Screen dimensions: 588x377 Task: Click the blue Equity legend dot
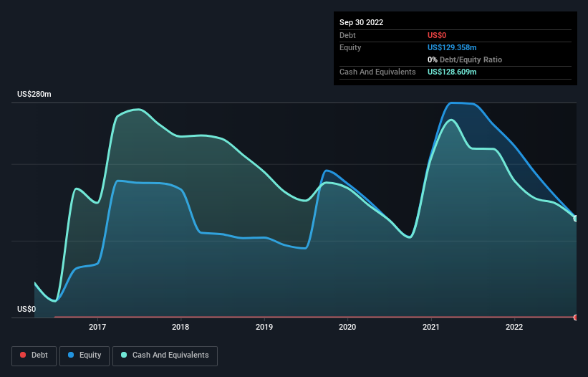[71, 355]
